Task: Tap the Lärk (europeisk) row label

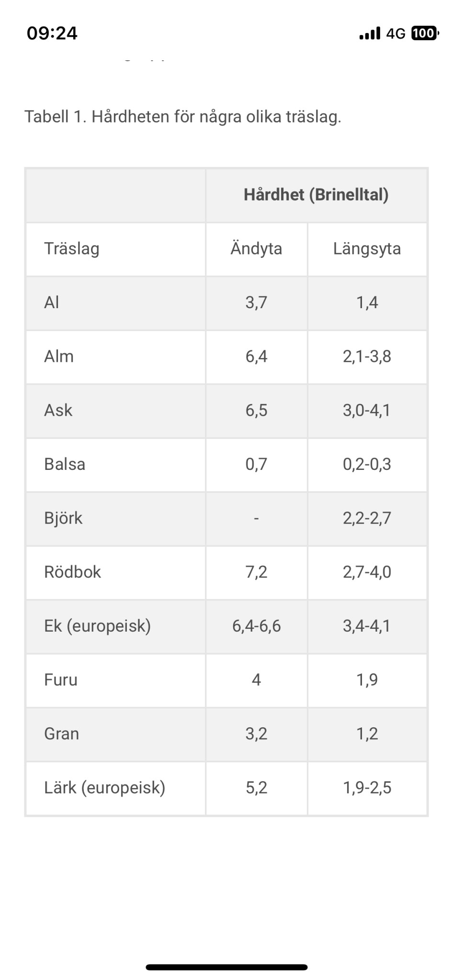Action: point(104,788)
